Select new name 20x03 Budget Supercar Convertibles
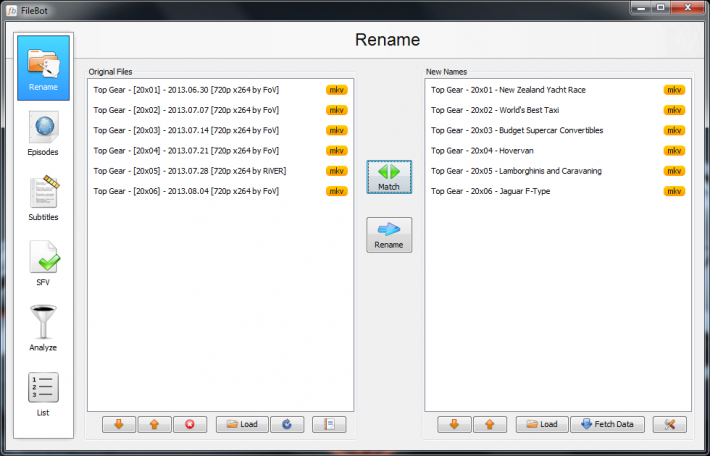Viewport: 710px width, 456px height. coord(558,130)
